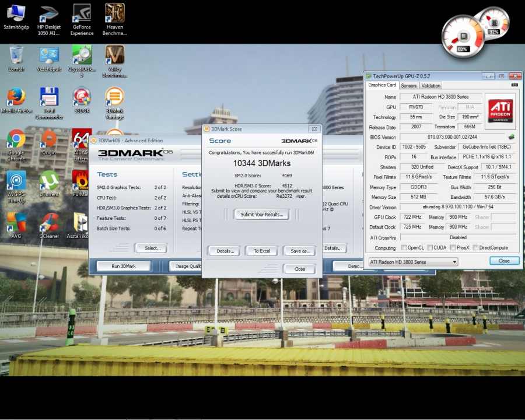Switch to the Graphics Card tab

pos(382,85)
